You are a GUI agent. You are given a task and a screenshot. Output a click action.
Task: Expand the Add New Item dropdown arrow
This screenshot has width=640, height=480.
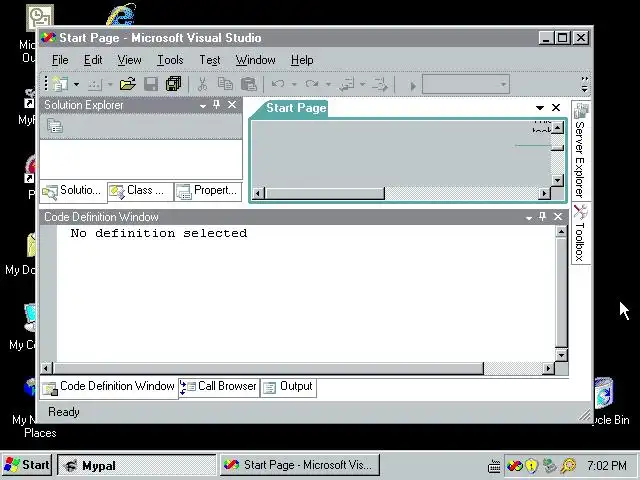[x=110, y=84]
